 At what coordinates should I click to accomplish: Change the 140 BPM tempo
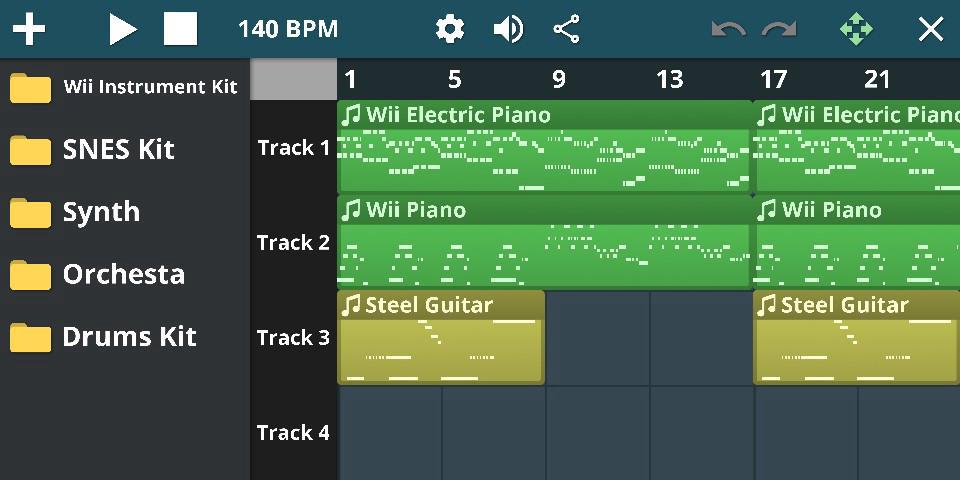288,29
